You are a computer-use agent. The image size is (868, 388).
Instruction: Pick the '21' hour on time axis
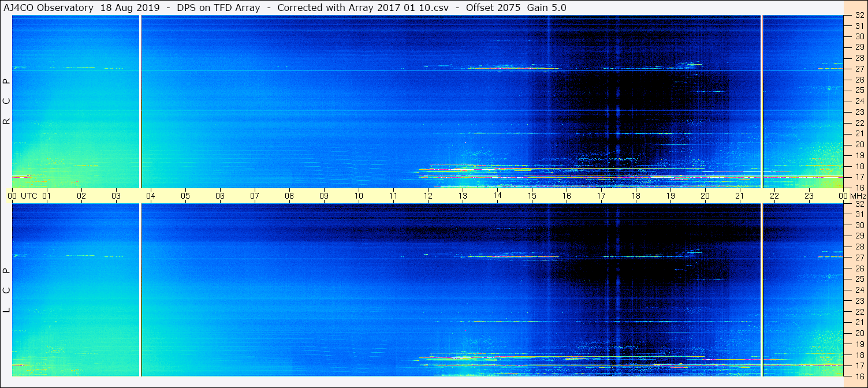pyautogui.click(x=740, y=196)
